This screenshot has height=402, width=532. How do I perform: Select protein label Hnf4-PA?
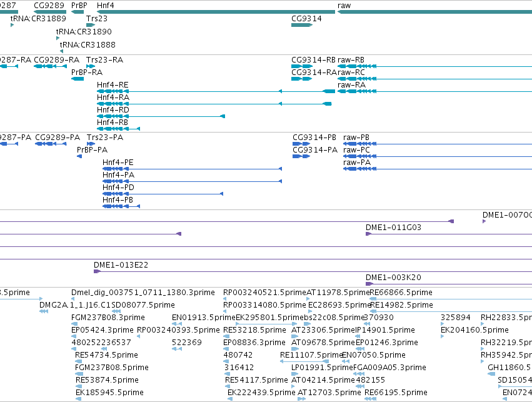[x=118, y=175]
